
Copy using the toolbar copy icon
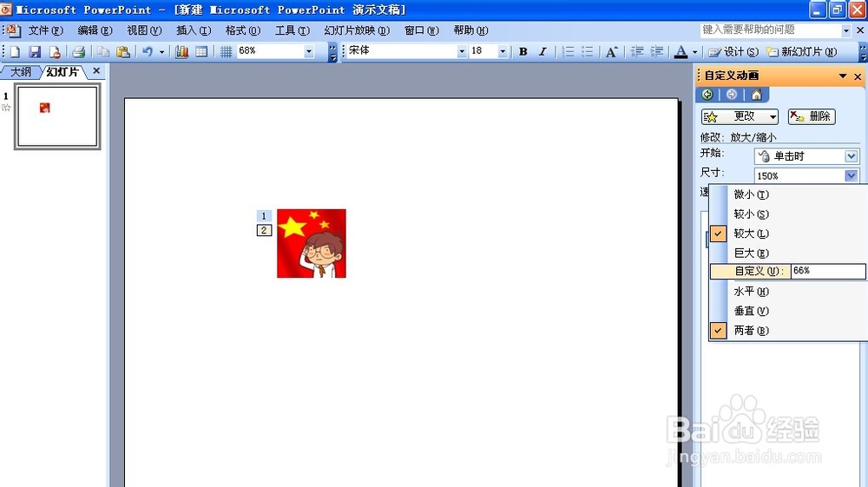103,51
